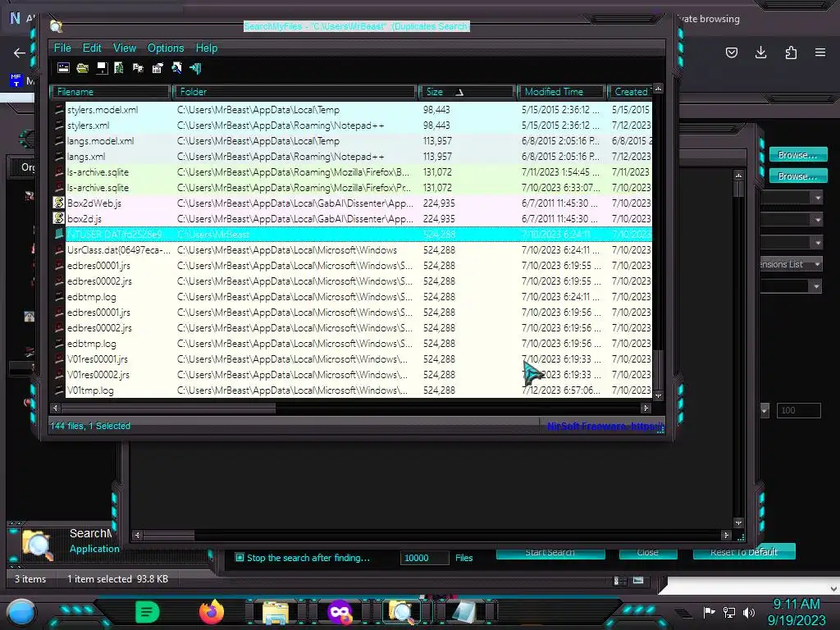The width and height of the screenshot is (840, 630).
Task: Click the Exit toolbar icon
Action: click(195, 68)
